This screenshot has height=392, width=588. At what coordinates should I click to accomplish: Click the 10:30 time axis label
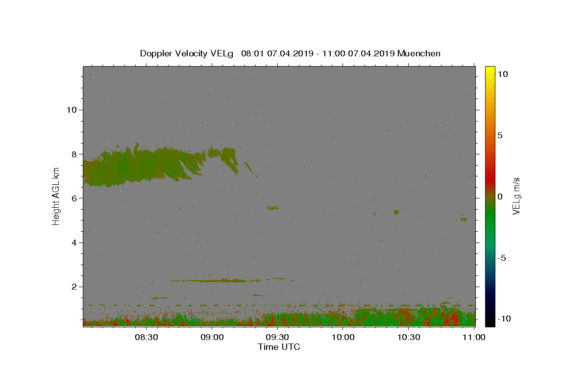coord(409,337)
